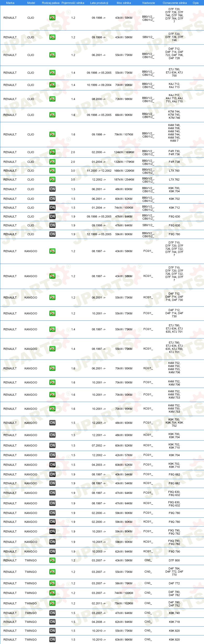Click petrol icon in TWINGO 74kW / 100KM row
204x644 pixels.
[x=52, y=593]
